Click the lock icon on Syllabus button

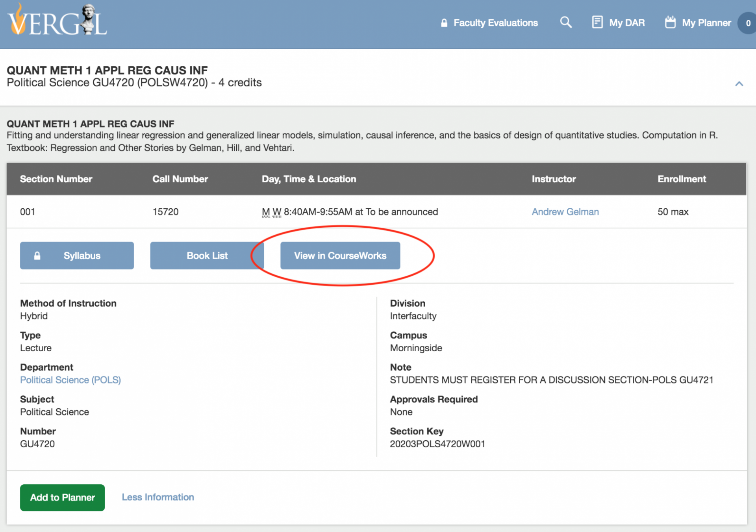37,256
